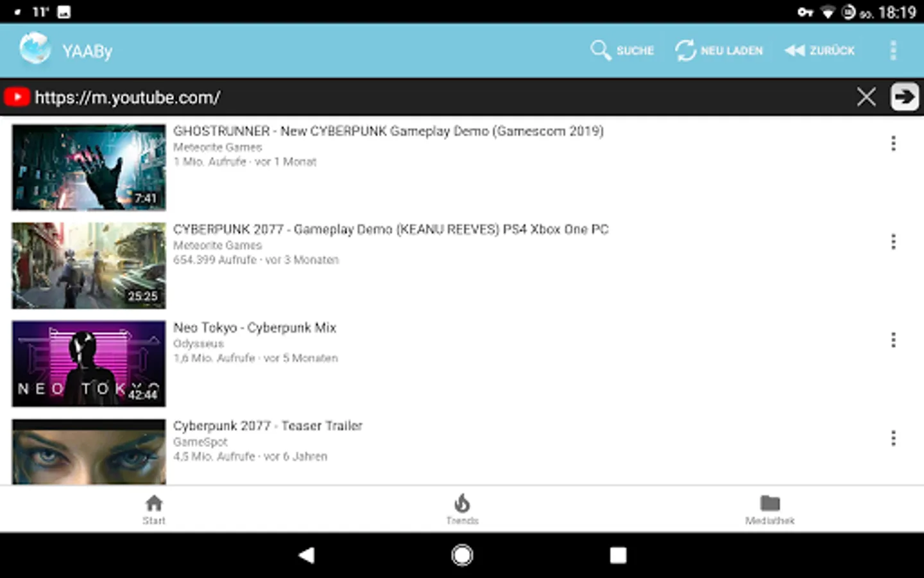
Task: Tap the YouTube favicon in the address bar
Action: pos(17,97)
